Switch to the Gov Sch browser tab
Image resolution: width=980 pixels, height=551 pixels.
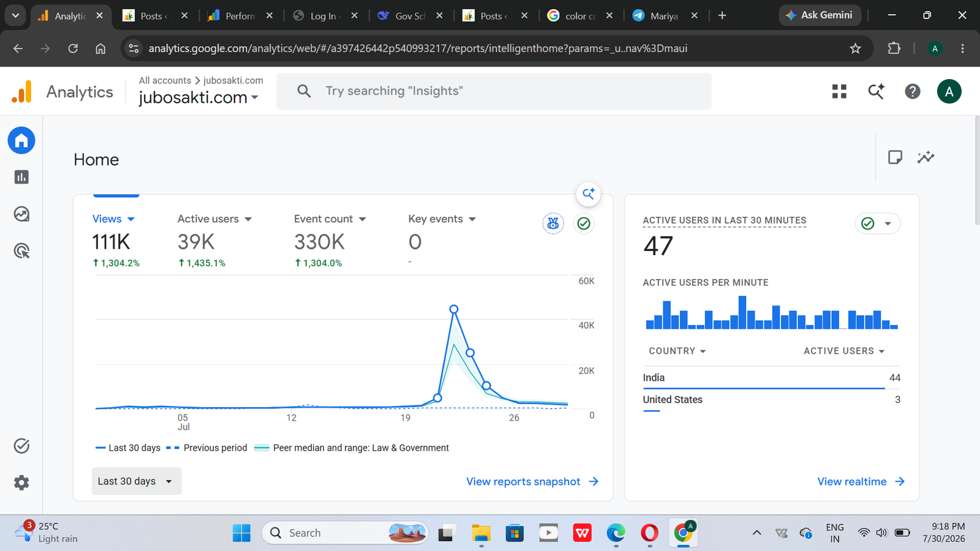click(410, 16)
